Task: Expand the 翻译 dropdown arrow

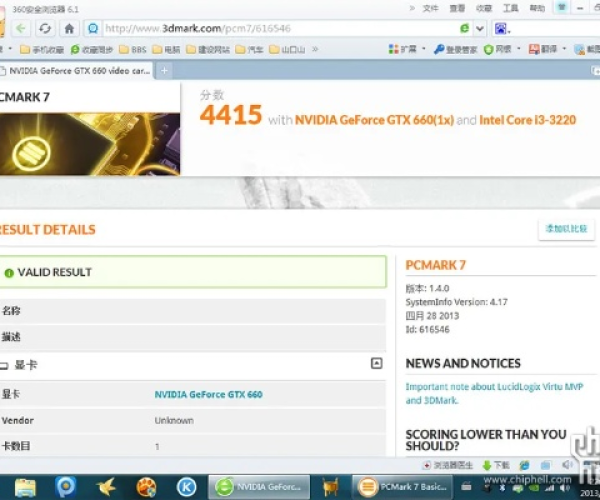Action: click(564, 49)
